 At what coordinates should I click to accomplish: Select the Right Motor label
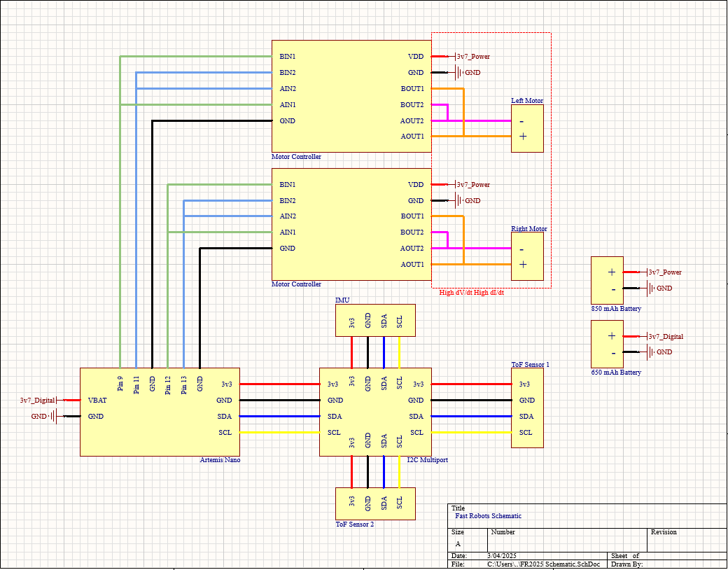pyautogui.click(x=528, y=228)
